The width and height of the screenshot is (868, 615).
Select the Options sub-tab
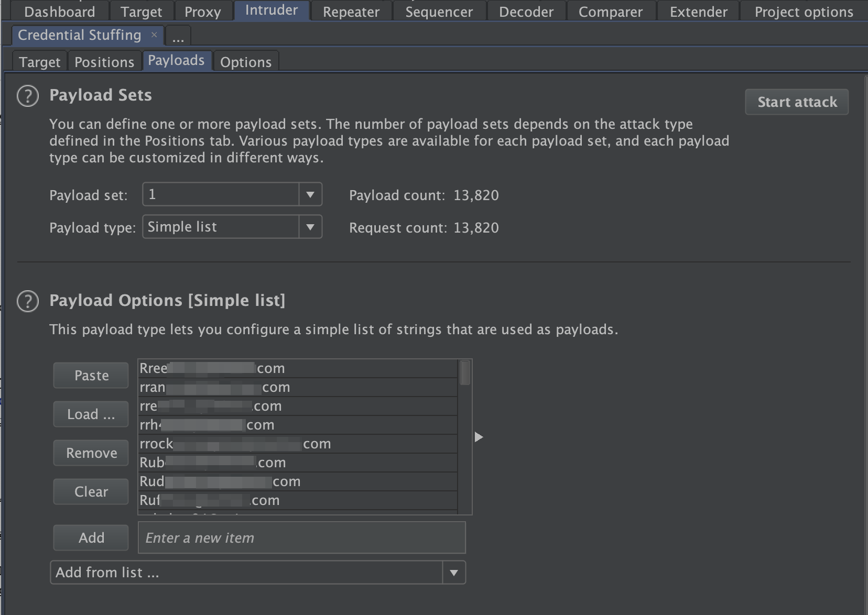pos(246,62)
